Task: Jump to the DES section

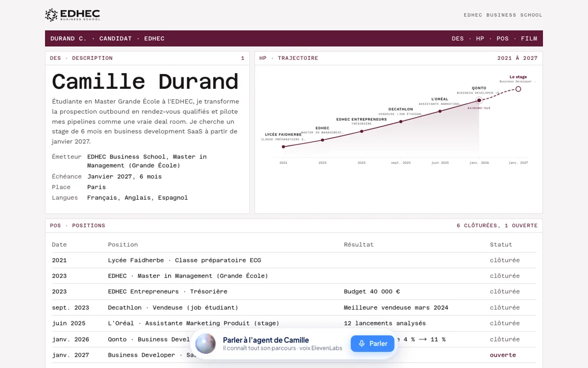Action: 458,39
